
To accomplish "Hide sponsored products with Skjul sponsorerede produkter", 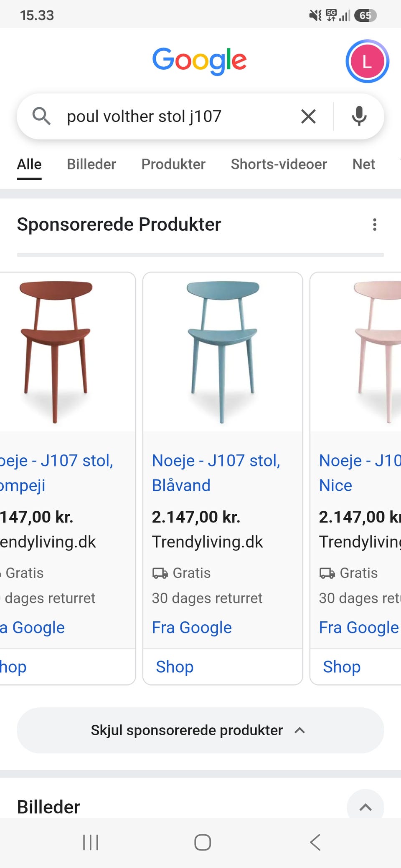I will (x=200, y=730).
